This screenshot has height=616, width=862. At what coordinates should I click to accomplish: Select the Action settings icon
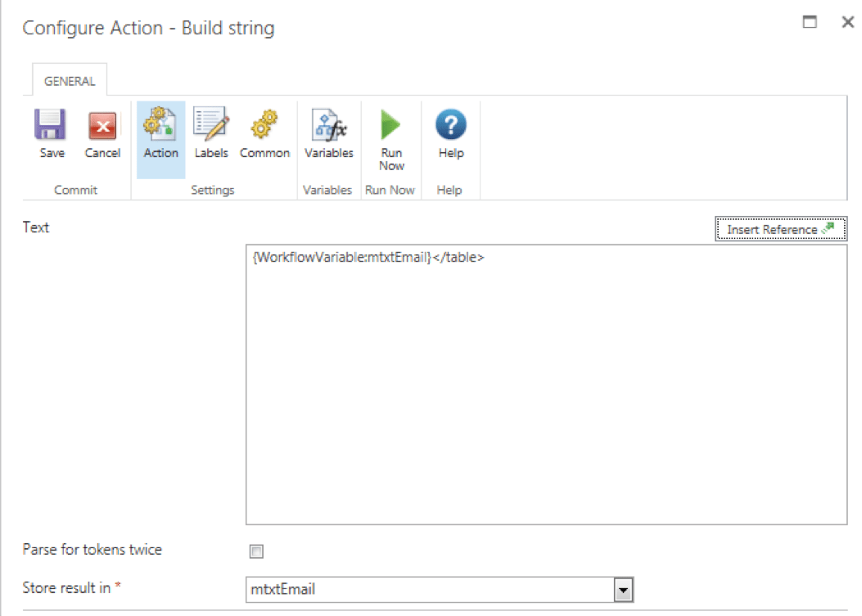tap(160, 124)
